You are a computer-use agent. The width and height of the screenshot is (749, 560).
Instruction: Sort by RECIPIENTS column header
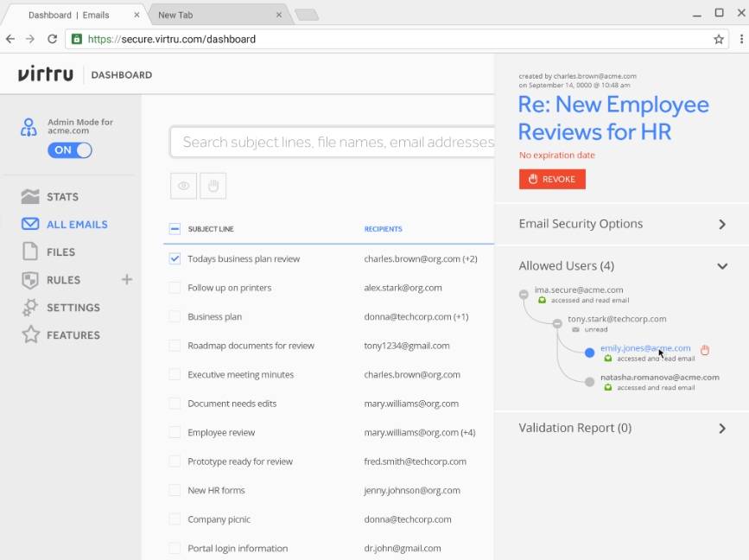pos(383,229)
